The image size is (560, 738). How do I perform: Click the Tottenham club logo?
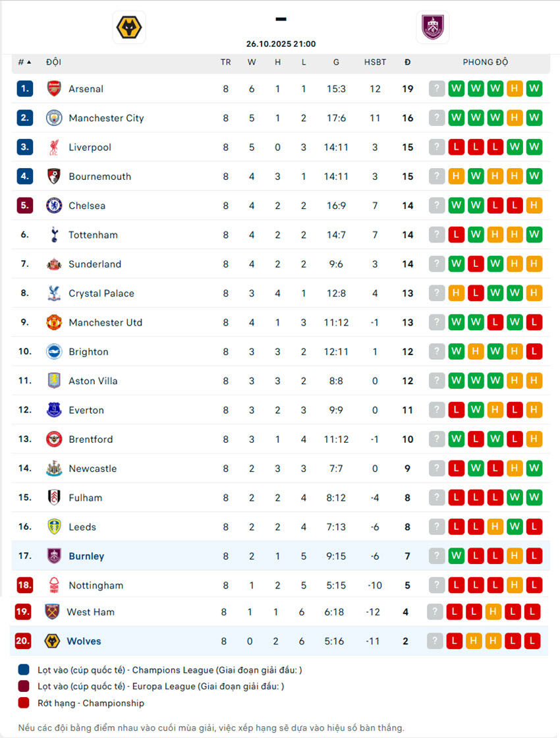pyautogui.click(x=54, y=235)
